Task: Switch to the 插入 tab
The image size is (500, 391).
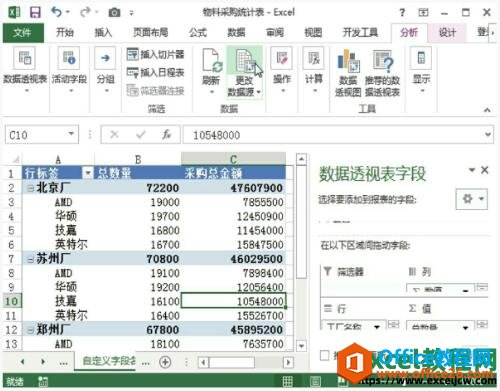Action: 103,32
